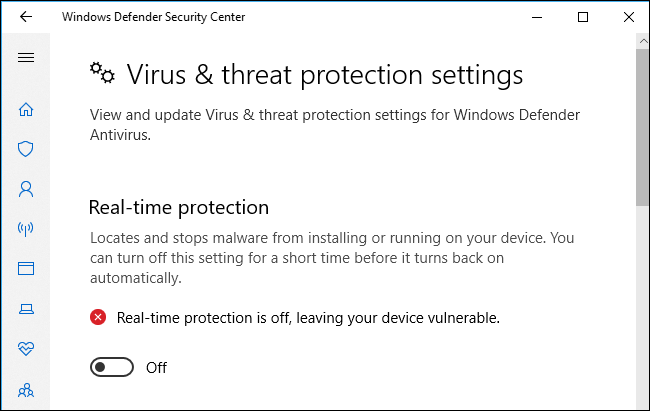Expand the hamburger navigation menu
The height and width of the screenshot is (411, 650).
(26, 57)
